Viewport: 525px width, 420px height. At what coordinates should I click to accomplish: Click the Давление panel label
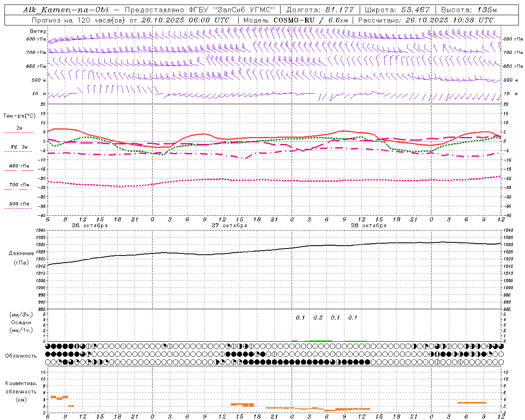[21, 253]
